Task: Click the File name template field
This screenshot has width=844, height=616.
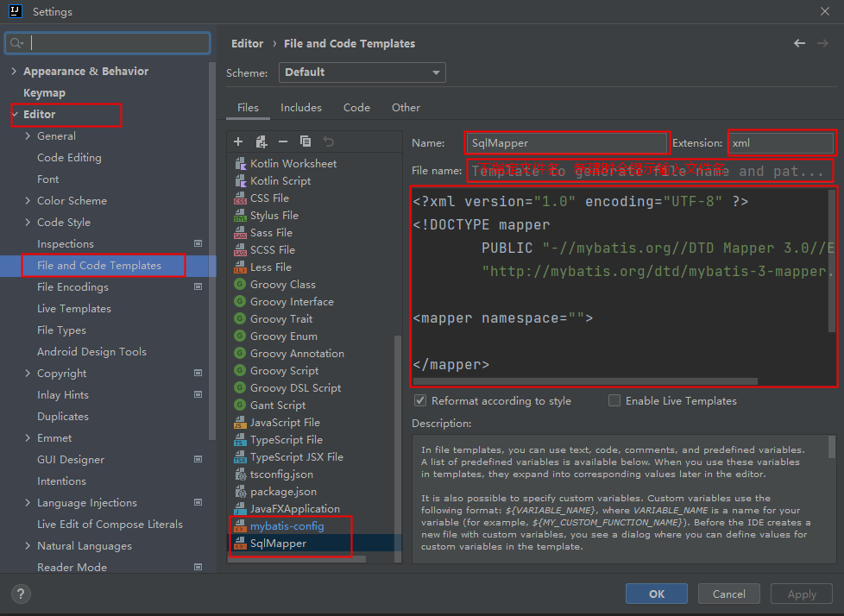Action: coord(649,171)
